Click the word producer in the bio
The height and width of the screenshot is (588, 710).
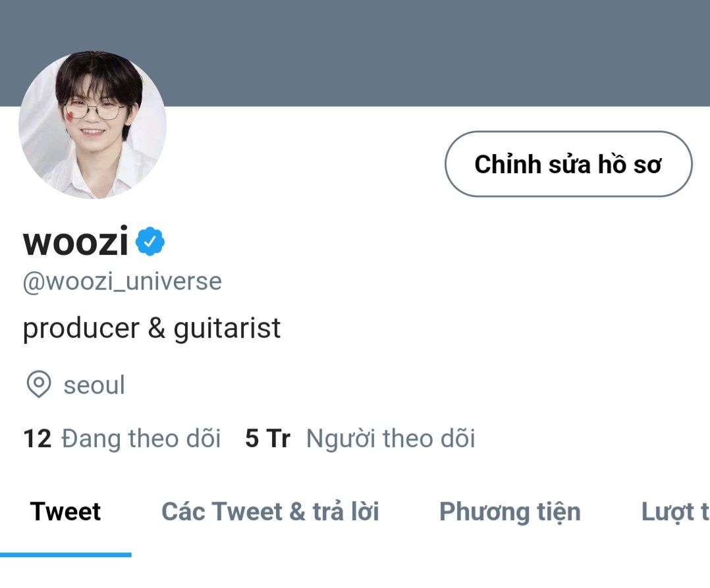(x=81, y=328)
